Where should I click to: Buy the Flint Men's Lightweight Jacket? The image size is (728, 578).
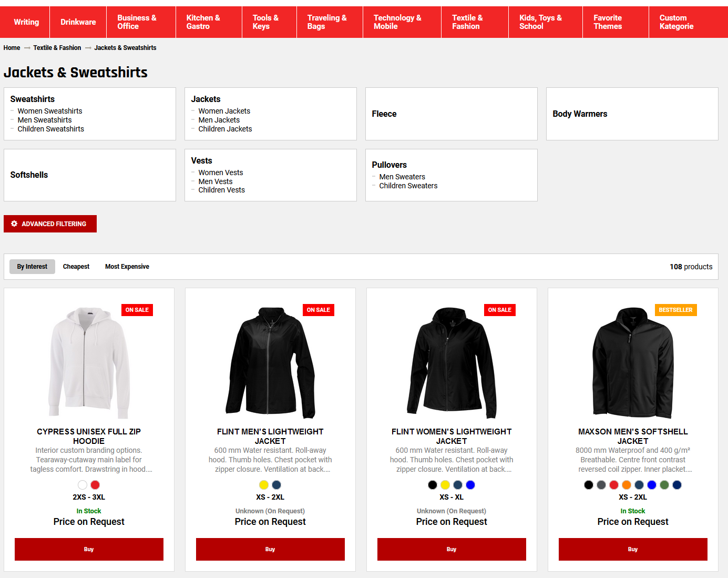coord(270,549)
